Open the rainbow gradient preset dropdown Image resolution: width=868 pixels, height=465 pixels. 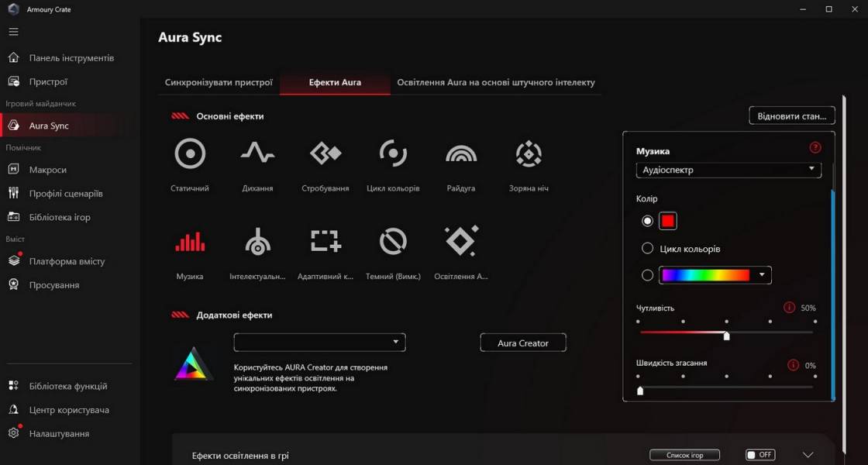click(x=715, y=275)
